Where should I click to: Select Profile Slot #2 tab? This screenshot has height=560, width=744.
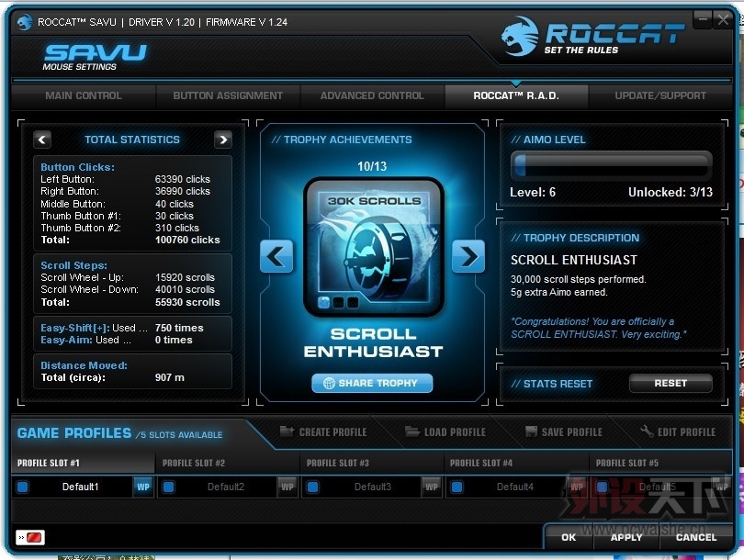[x=228, y=463]
